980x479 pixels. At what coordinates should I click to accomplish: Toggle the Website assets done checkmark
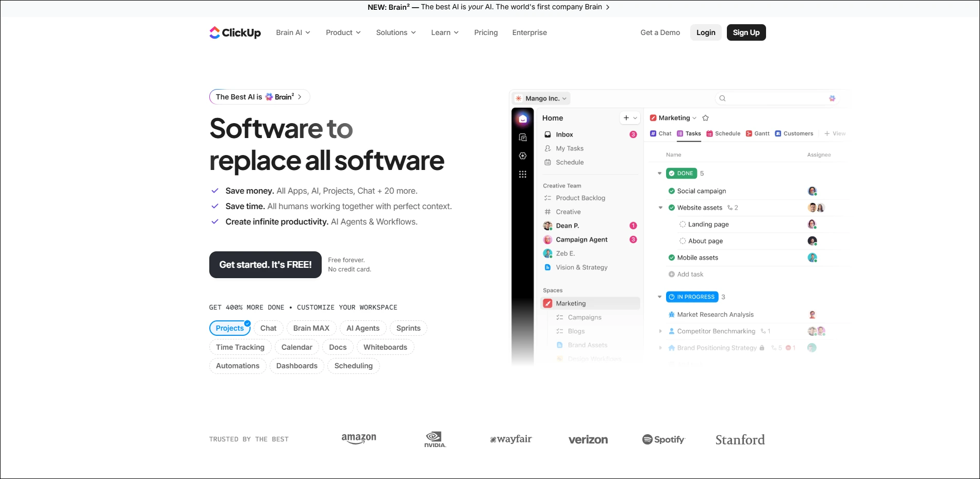tap(671, 208)
